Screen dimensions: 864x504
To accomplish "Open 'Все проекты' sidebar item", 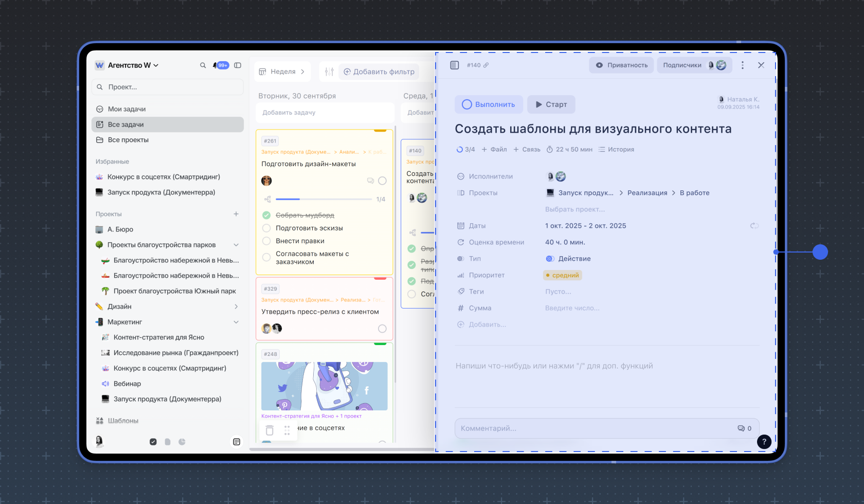I will (128, 140).
